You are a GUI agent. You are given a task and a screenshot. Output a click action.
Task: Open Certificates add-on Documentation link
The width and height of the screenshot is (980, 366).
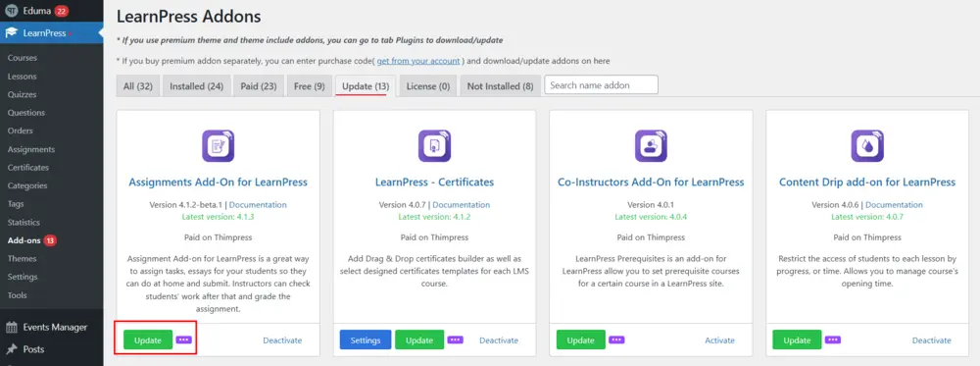coord(462,204)
